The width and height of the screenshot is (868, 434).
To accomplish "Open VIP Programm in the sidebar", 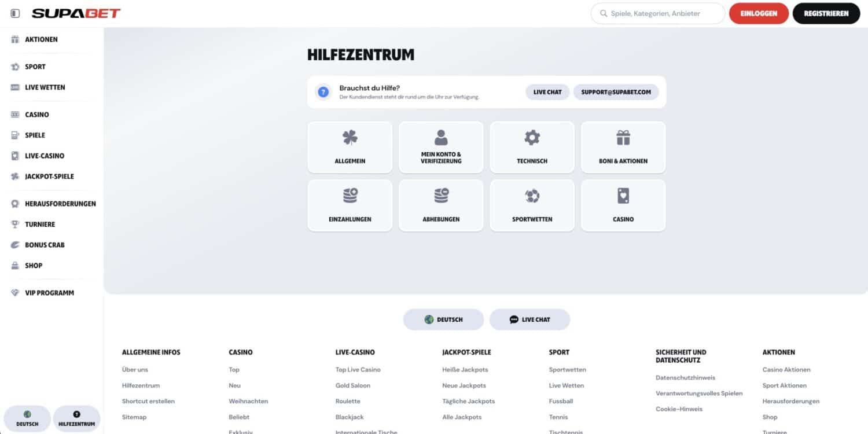I will [x=49, y=293].
